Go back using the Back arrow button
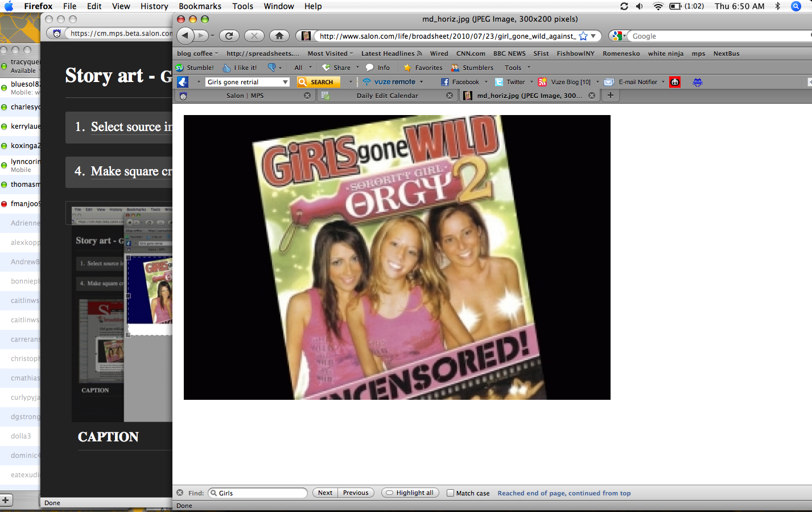This screenshot has width=812, height=512. pos(185,36)
